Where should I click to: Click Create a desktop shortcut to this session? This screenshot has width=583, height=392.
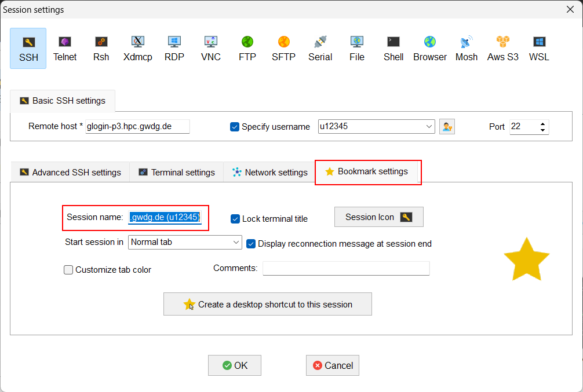[267, 303]
